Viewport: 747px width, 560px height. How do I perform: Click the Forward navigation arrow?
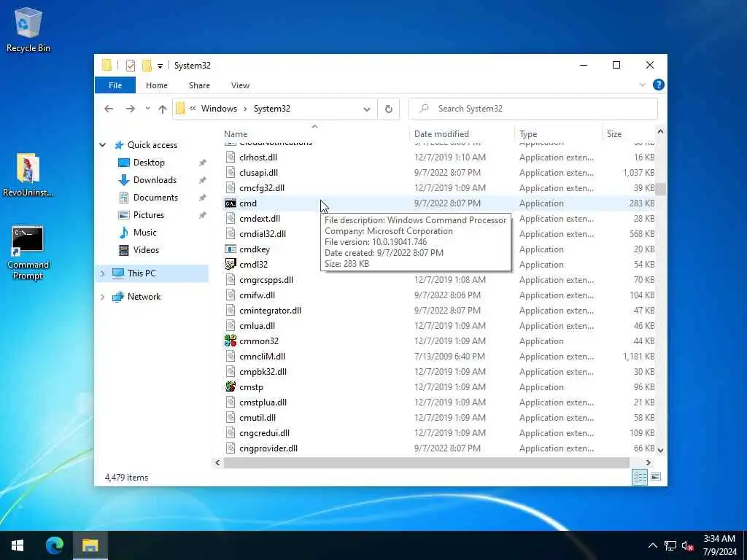[x=130, y=109]
